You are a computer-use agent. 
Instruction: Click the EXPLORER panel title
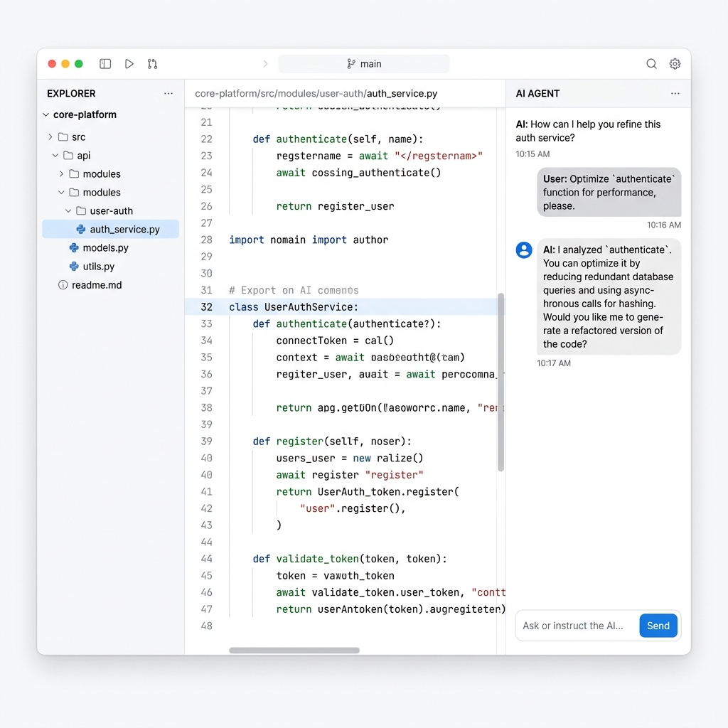click(x=71, y=93)
